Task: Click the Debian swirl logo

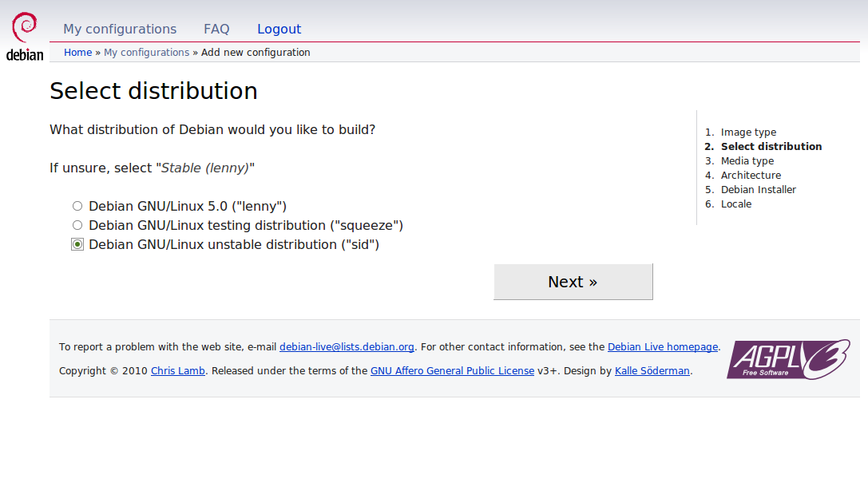Action: pyautogui.click(x=25, y=36)
